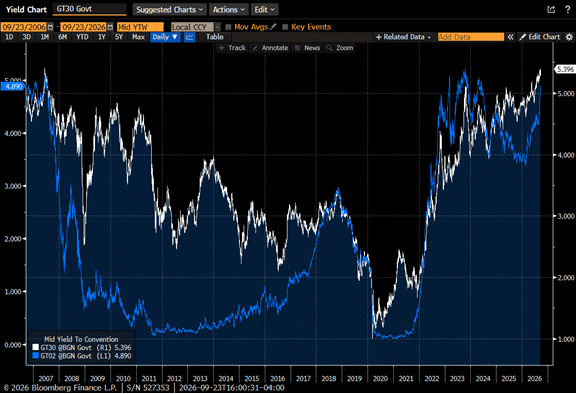This screenshot has width=577, height=394.
Task: Open the help question mark icon
Action: pos(567,10)
